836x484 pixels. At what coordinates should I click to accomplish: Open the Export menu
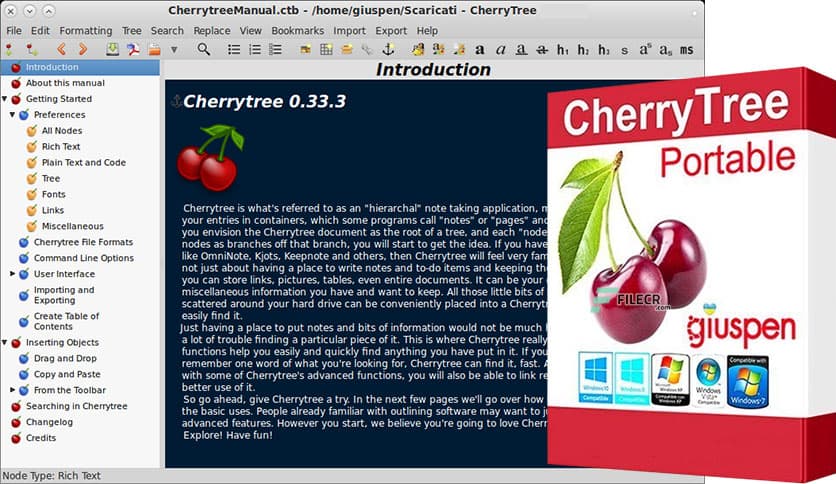tap(391, 31)
